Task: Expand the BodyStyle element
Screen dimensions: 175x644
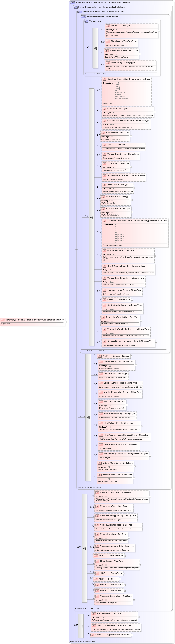Action: click(x=134, y=188)
